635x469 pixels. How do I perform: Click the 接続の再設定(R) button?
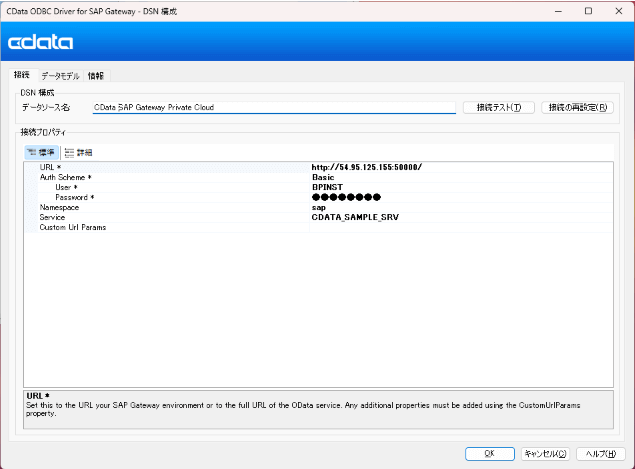click(577, 107)
